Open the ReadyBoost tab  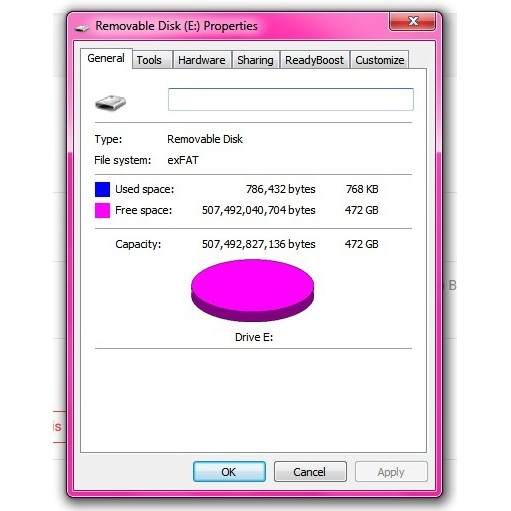(x=314, y=60)
